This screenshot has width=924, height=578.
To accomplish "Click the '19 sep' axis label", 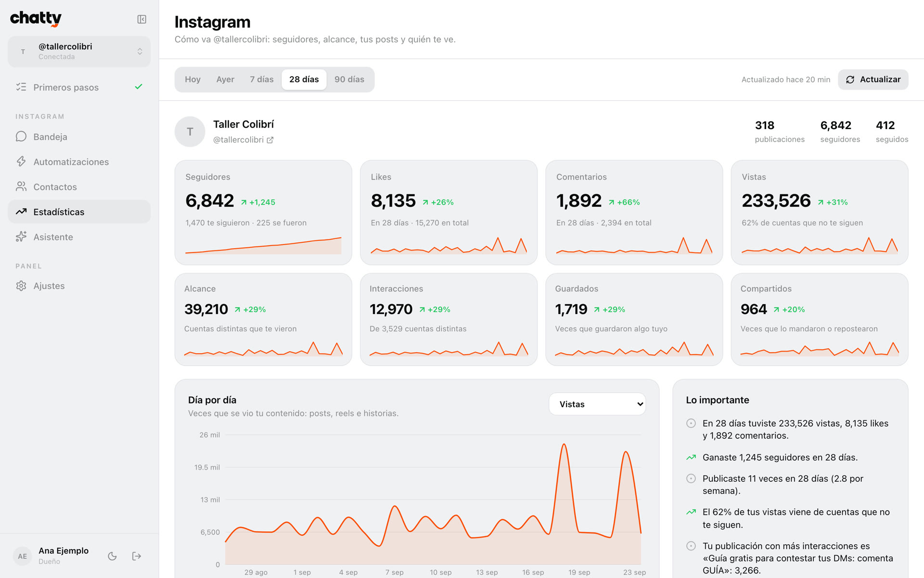I will (579, 572).
